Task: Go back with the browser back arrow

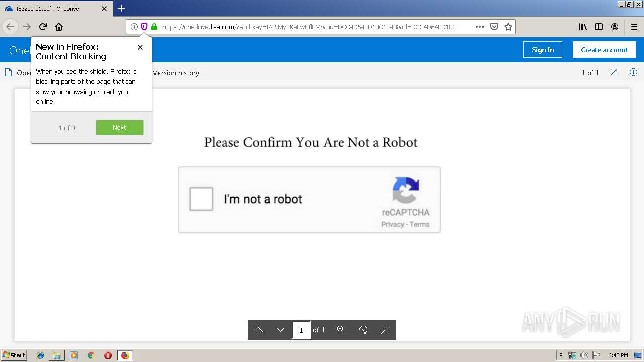Action: [10, 27]
